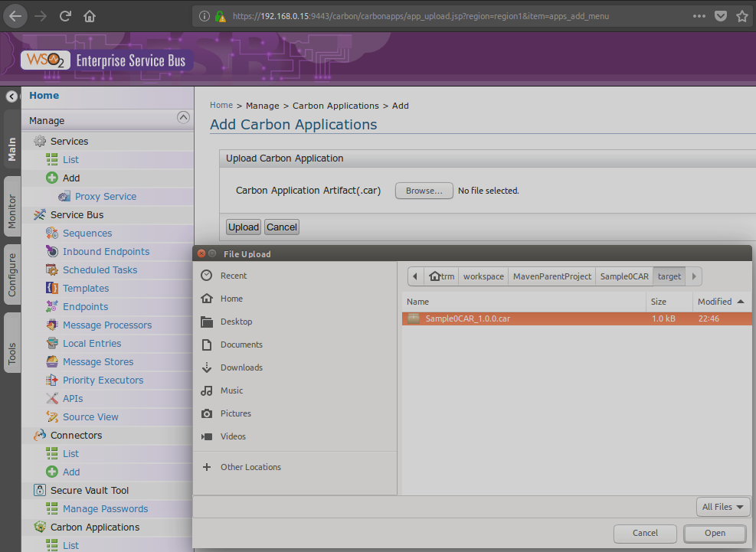Switch to the Configure tab
This screenshot has width=756, height=552.
[x=11, y=274]
